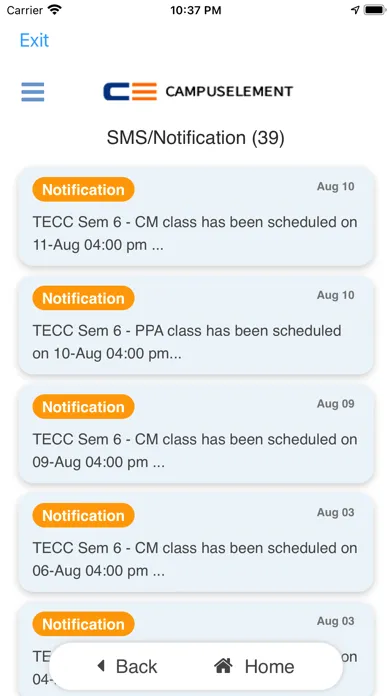Tap the location arrow status icon

[355, 10]
